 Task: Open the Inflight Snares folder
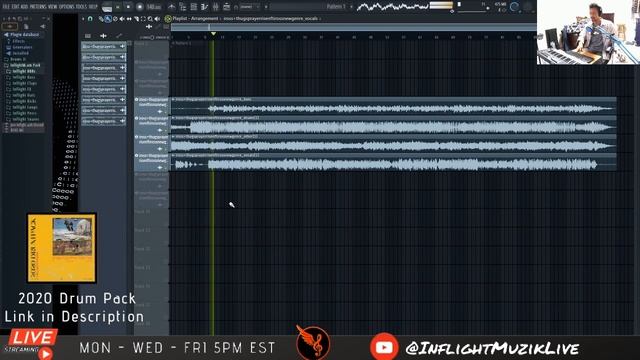25,119
